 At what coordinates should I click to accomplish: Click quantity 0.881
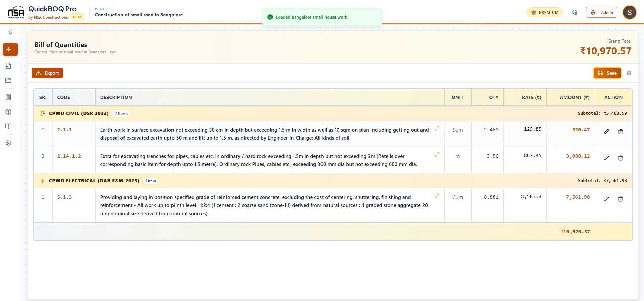click(491, 197)
